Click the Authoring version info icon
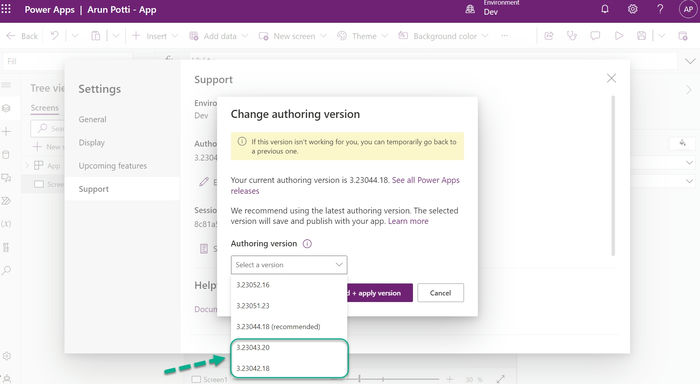This screenshot has height=384, width=700. point(307,244)
